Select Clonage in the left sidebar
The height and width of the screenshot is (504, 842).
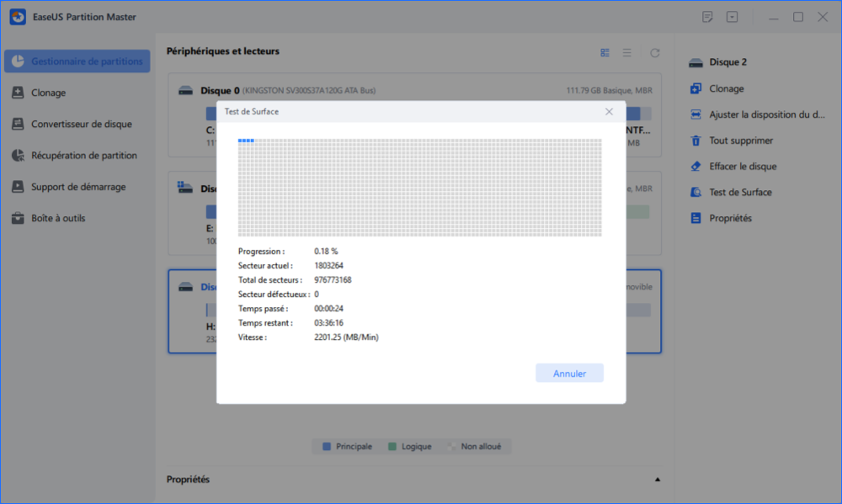48,93
